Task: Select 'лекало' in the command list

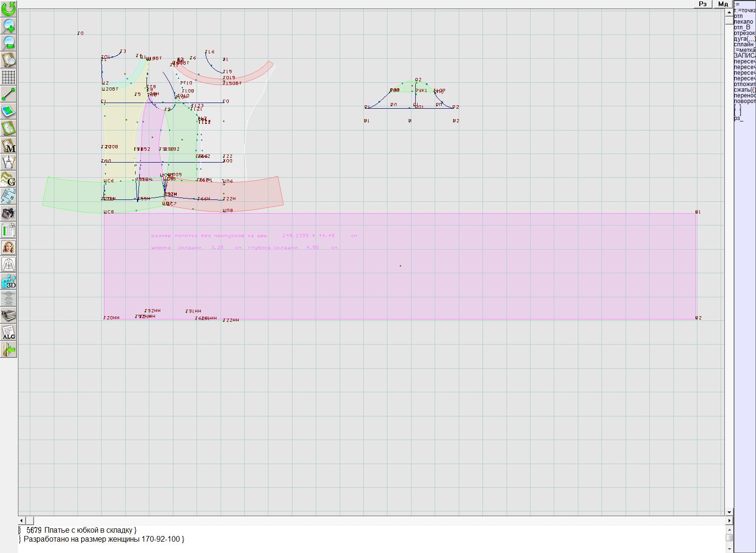Action: click(744, 22)
